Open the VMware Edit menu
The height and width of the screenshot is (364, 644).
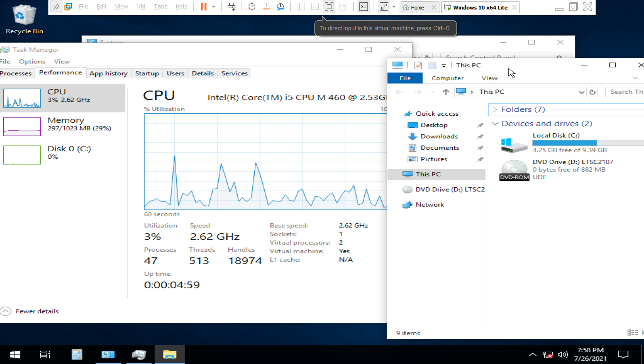point(101,7)
